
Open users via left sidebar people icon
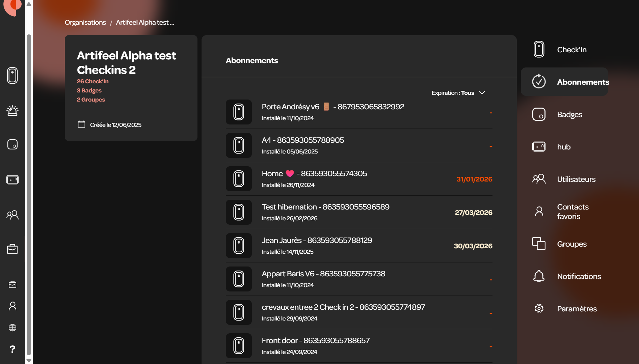point(12,215)
